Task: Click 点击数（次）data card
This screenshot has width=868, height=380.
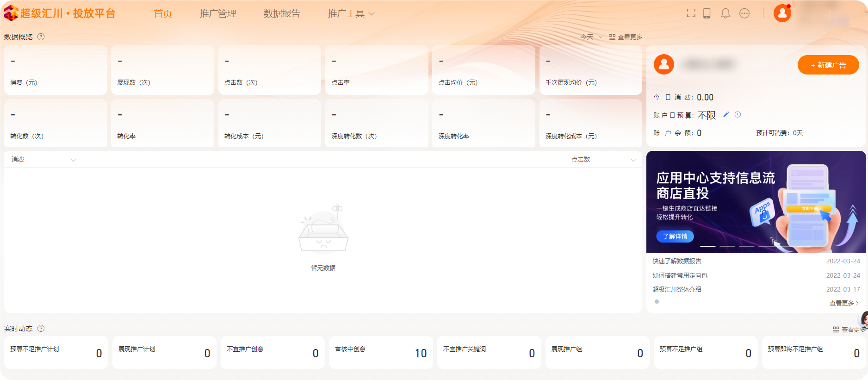Action: (270, 70)
